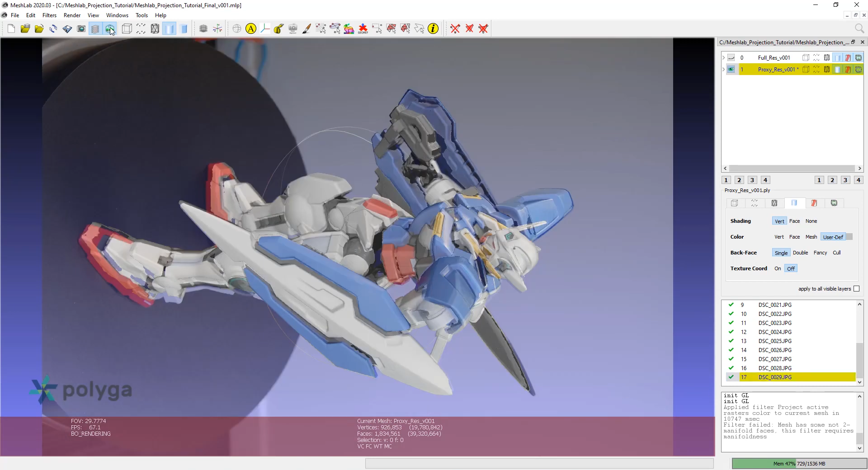Toggle points display for Proxy_Res_v001 row
The width and height of the screenshot is (868, 470).
pyautogui.click(x=816, y=69)
